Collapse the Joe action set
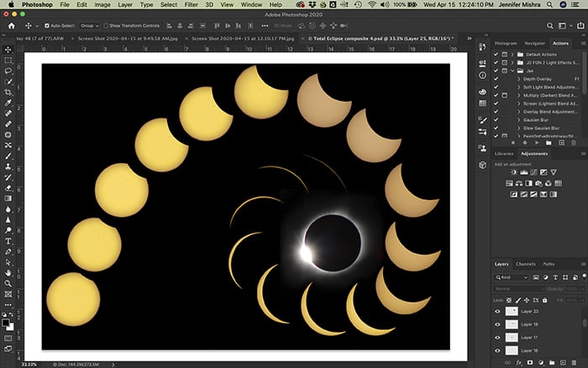 click(x=512, y=71)
